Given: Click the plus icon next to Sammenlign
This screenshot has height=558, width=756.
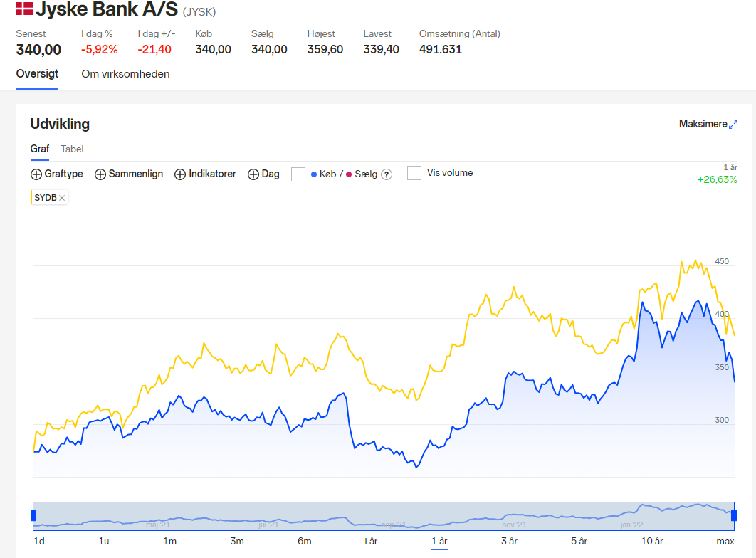Looking at the screenshot, I should click(x=100, y=174).
